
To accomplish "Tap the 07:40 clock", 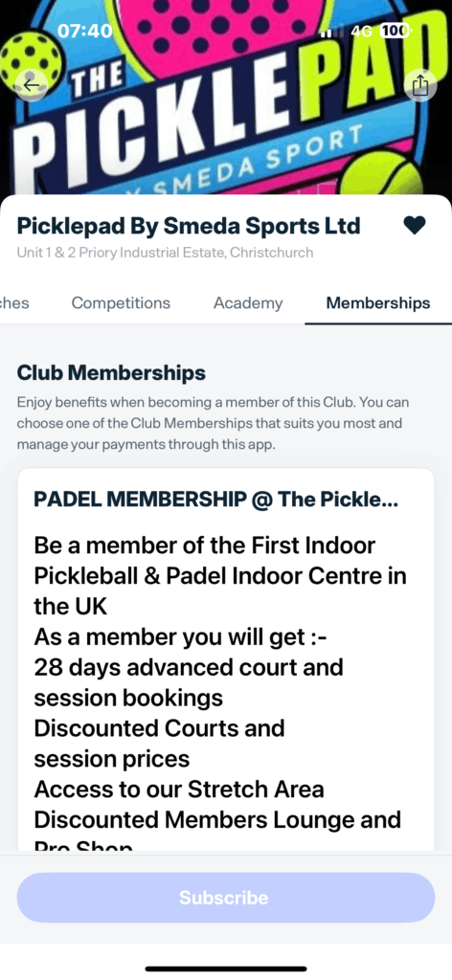I will (x=84, y=31).
